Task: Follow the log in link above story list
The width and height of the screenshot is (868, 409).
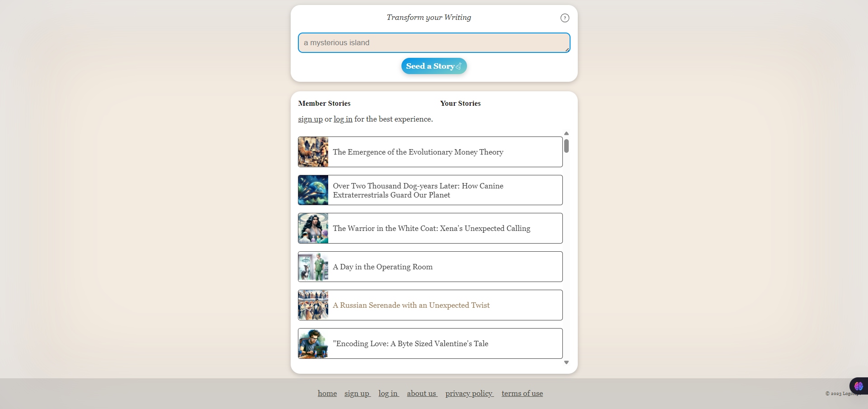Action: pos(343,119)
